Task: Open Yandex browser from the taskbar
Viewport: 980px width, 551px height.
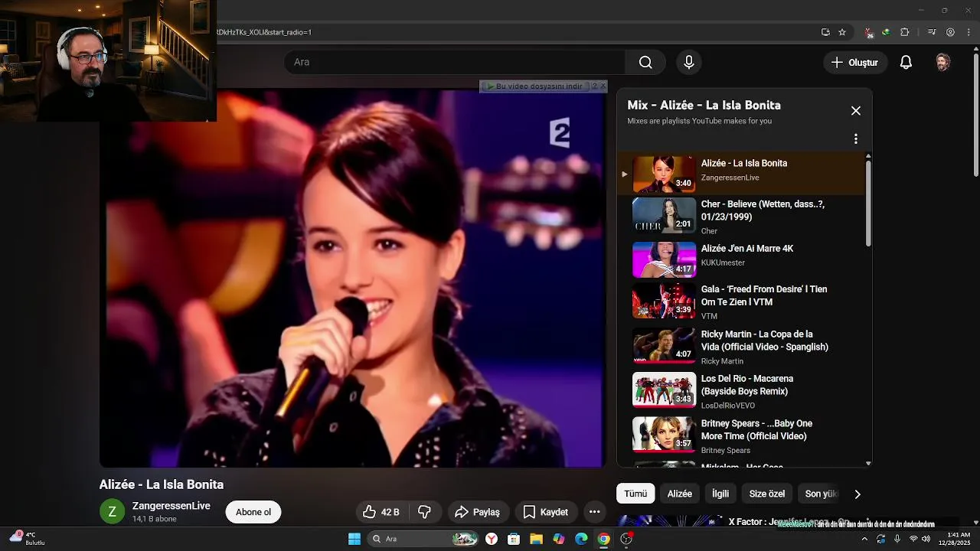Action: tap(492, 539)
